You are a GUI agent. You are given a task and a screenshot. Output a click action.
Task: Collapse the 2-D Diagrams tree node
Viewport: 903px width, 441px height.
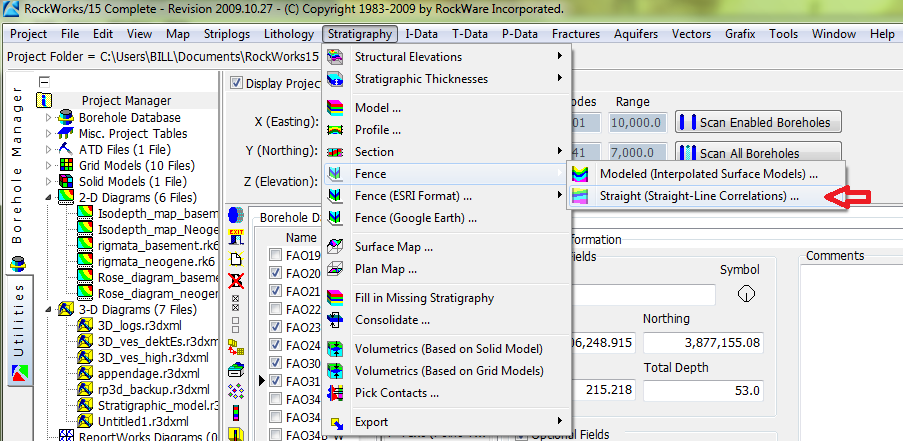click(x=48, y=197)
